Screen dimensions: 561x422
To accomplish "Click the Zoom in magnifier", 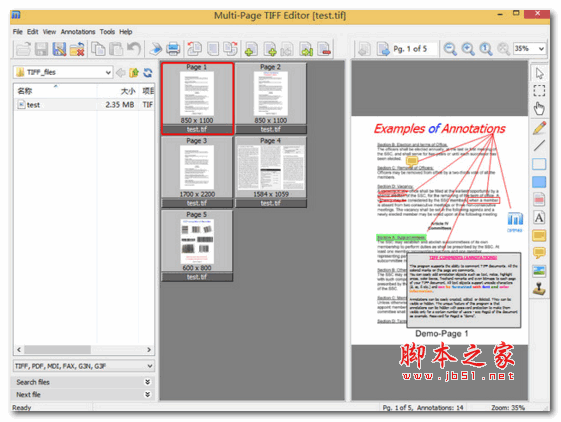I will tap(468, 49).
